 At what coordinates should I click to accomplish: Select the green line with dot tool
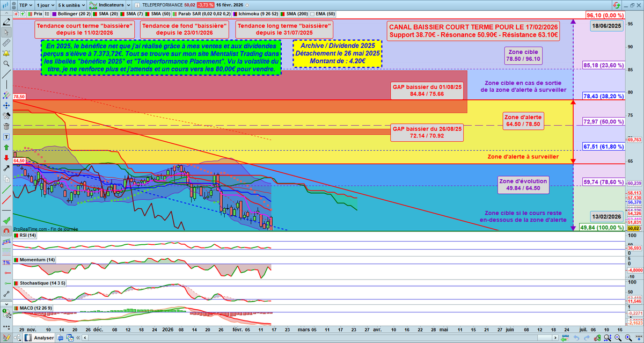pyautogui.click(x=8, y=283)
